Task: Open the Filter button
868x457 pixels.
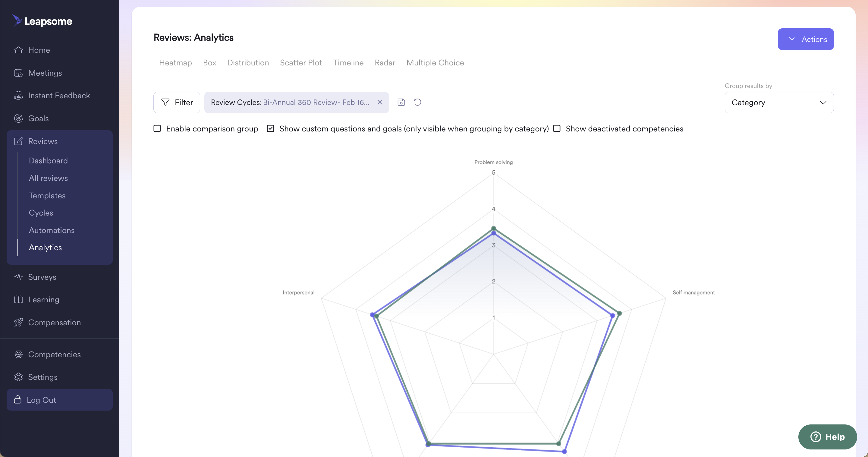Action: click(177, 102)
